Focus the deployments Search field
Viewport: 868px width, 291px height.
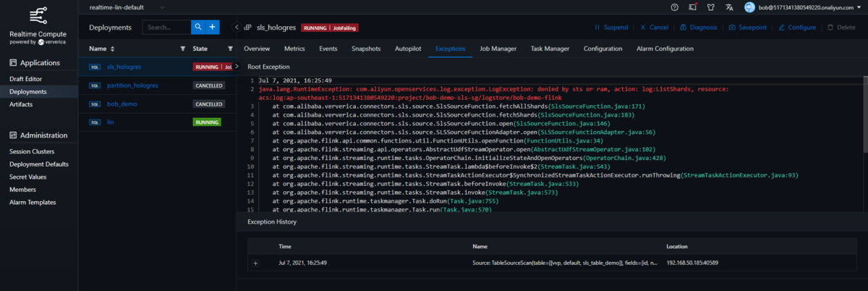point(166,28)
